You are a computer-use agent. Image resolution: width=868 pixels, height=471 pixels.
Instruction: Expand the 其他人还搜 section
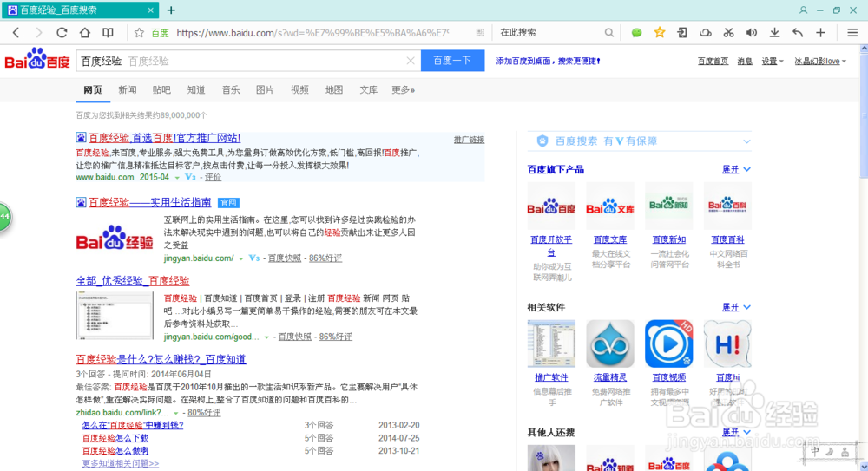[x=736, y=432]
